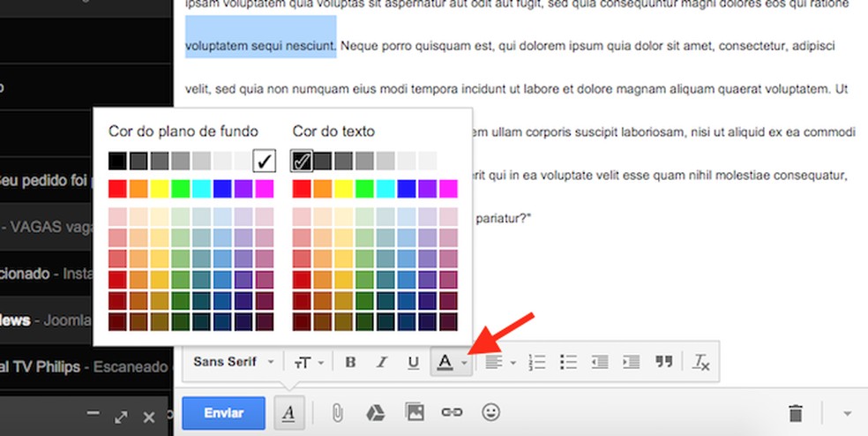Increase the paragraph indent
The width and height of the screenshot is (868, 436).
[x=631, y=363]
